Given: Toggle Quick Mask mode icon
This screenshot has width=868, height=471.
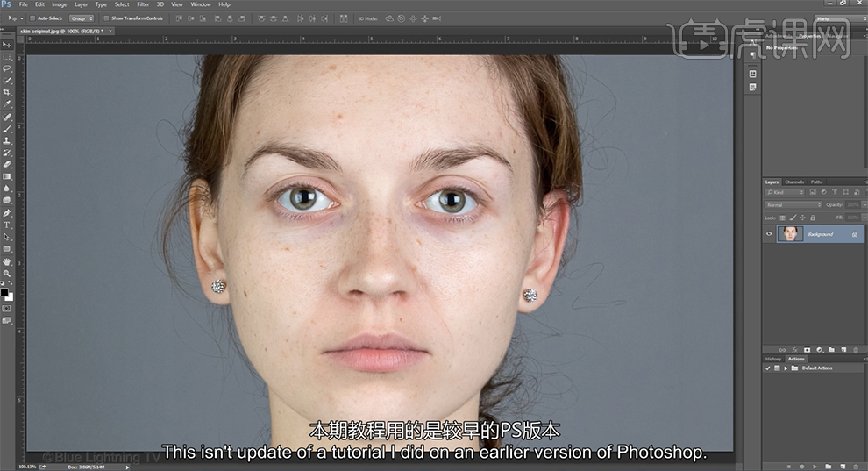Looking at the screenshot, I should pos(7,308).
